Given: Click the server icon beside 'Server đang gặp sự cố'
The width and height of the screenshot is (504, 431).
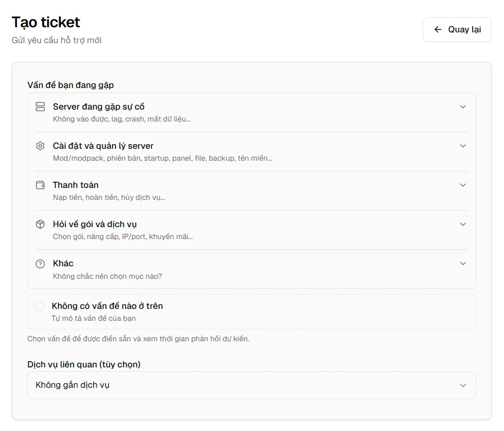Looking at the screenshot, I should 40,107.
